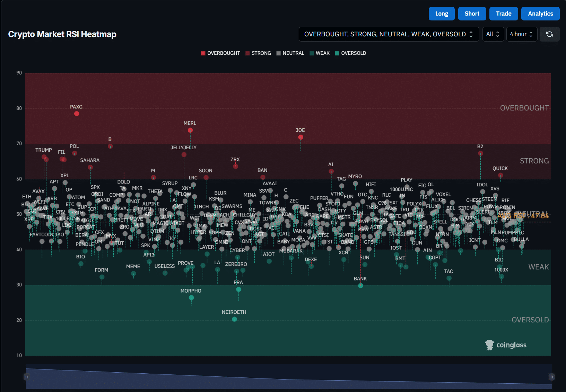The width and height of the screenshot is (566, 392).
Task: Click the NEIROETH oversold dot
Action: tap(234, 319)
